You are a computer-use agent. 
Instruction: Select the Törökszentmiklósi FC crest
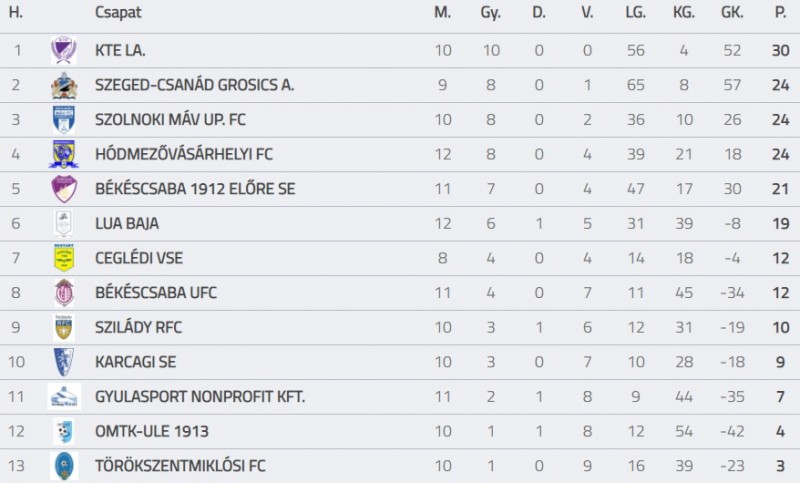(x=64, y=466)
